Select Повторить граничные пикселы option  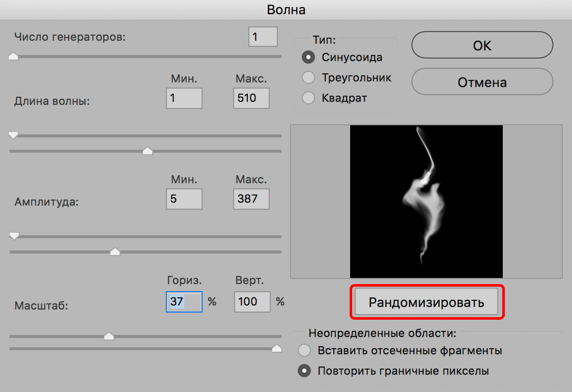(x=304, y=371)
